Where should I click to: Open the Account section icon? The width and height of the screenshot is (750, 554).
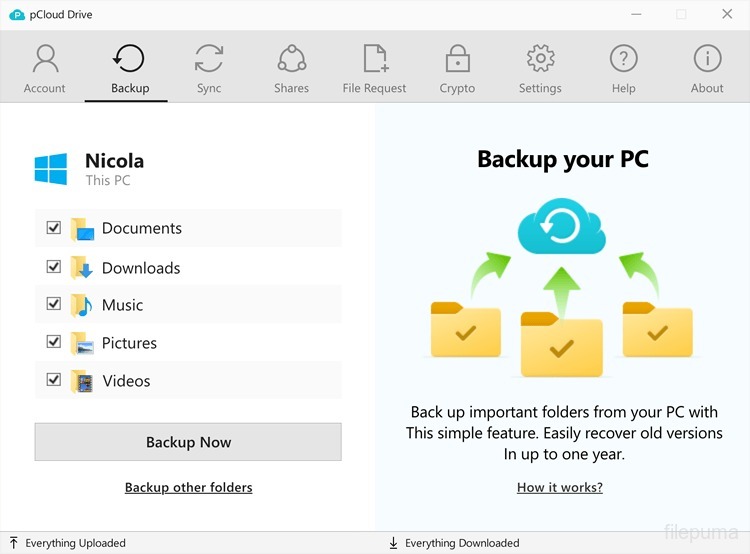44,59
